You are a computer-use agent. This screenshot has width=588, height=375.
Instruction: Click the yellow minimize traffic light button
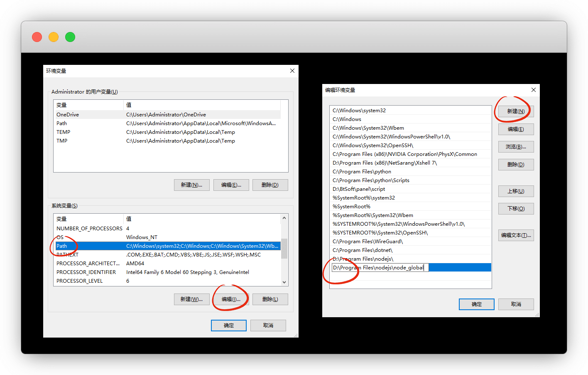[x=54, y=37]
